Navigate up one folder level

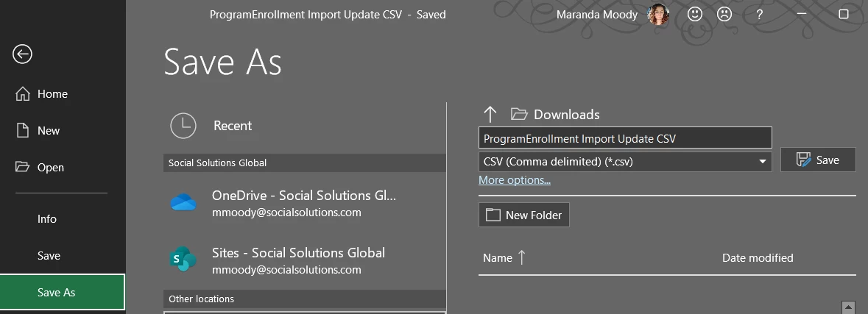[x=490, y=115]
